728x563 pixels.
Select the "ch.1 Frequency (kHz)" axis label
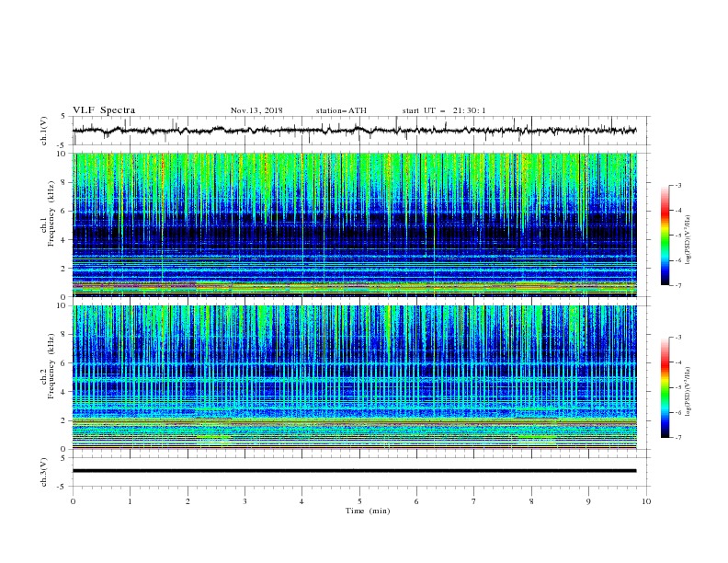pyautogui.click(x=48, y=214)
